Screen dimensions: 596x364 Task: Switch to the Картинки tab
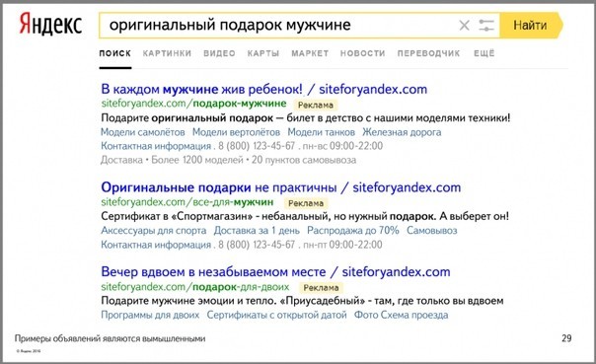(x=167, y=53)
